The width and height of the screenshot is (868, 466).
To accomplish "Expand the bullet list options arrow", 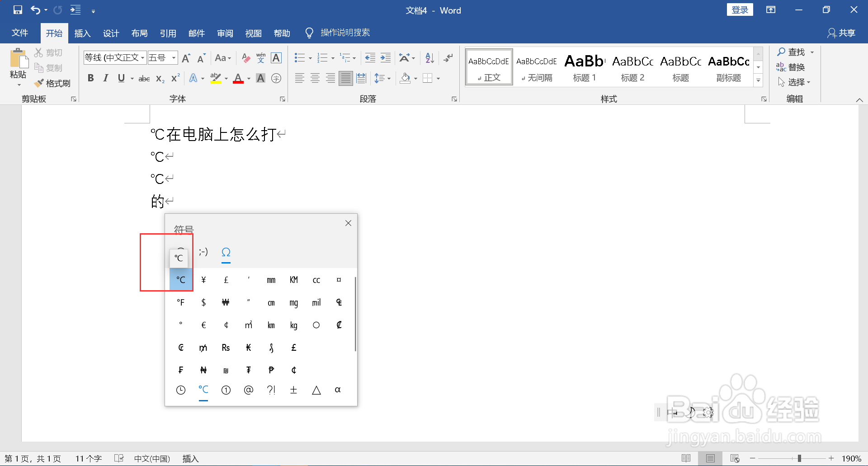I will tap(310, 58).
